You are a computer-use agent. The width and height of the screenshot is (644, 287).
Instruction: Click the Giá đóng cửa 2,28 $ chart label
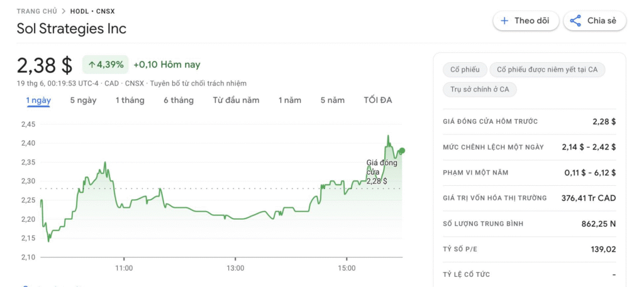[x=381, y=172]
